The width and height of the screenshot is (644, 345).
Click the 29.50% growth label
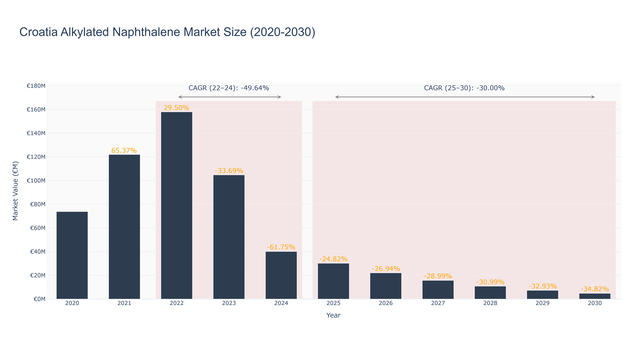(x=177, y=108)
